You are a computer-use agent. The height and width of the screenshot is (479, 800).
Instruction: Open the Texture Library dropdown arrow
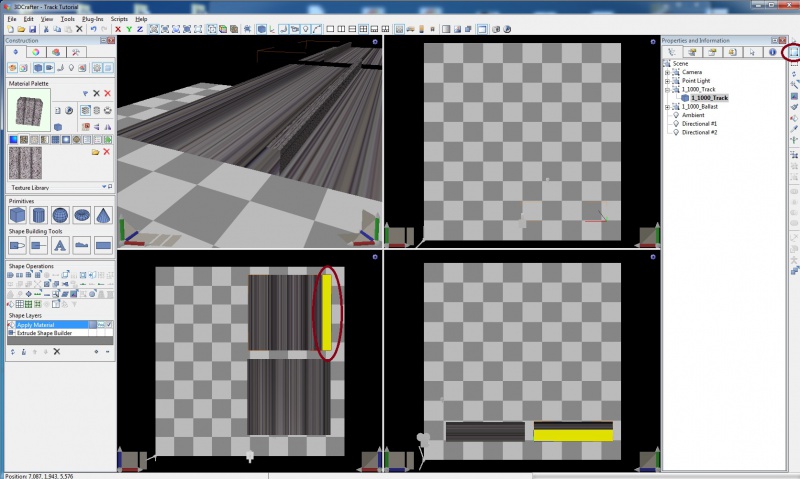point(104,187)
